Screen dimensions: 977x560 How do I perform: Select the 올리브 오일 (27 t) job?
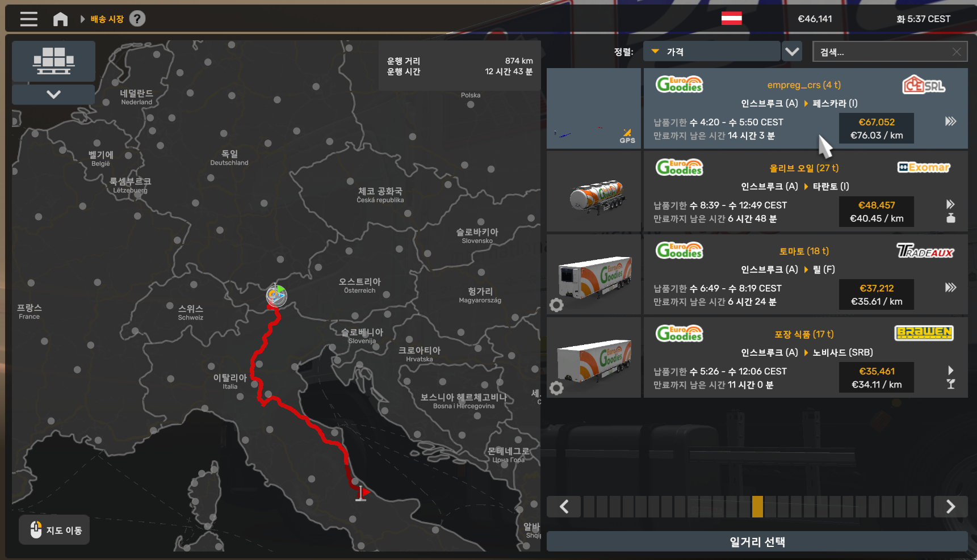click(806, 192)
